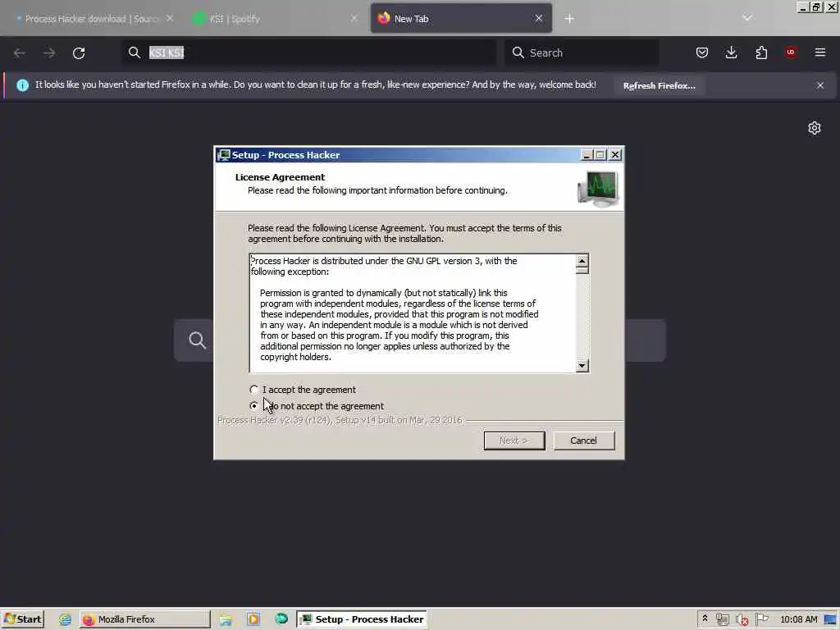Switch to Mozilla Firefox taskbar button
The image size is (840, 630).
click(x=145, y=619)
